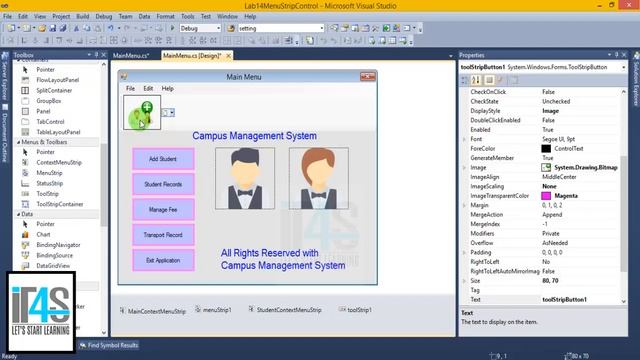The height and width of the screenshot is (360, 640).
Task: Select the StatusStrip icon in Toolbox
Action: [x=25, y=183]
